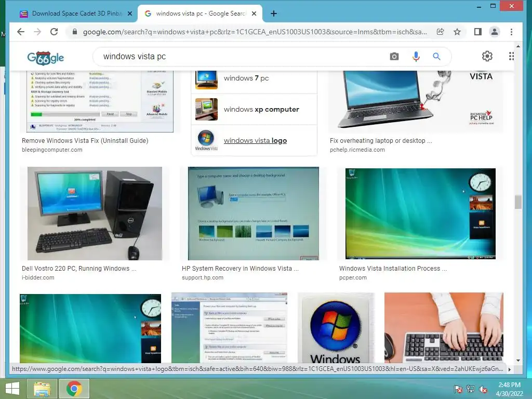Reload the current page
The image size is (532, 399).
tap(54, 32)
